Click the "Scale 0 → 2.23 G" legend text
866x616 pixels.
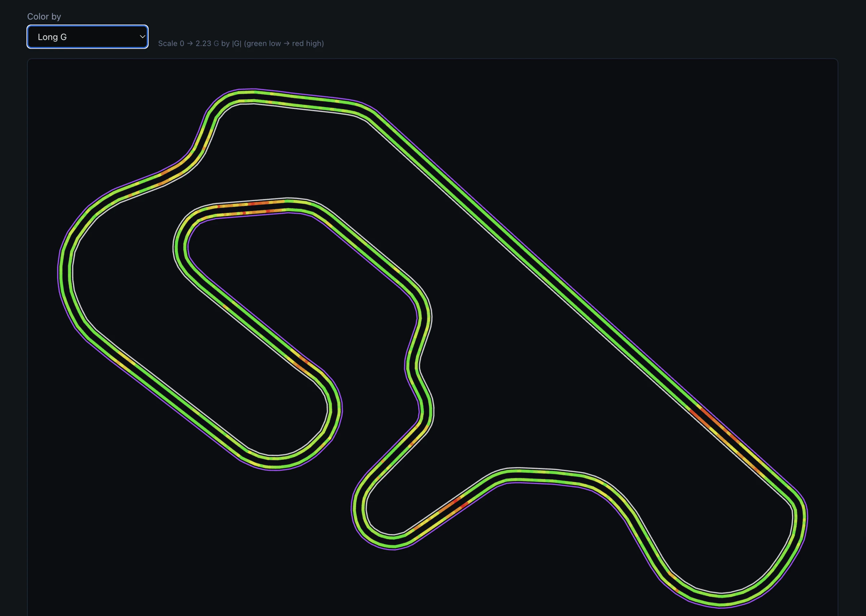[x=188, y=43]
